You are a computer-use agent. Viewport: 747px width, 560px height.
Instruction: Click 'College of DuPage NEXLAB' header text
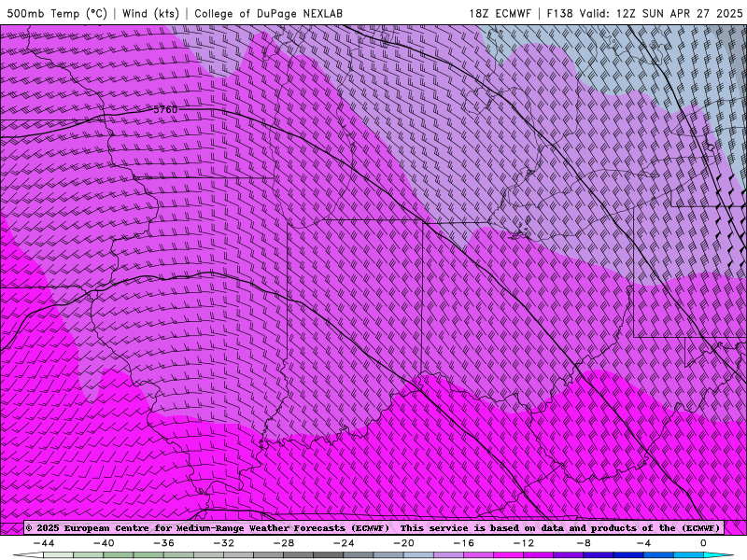click(268, 13)
